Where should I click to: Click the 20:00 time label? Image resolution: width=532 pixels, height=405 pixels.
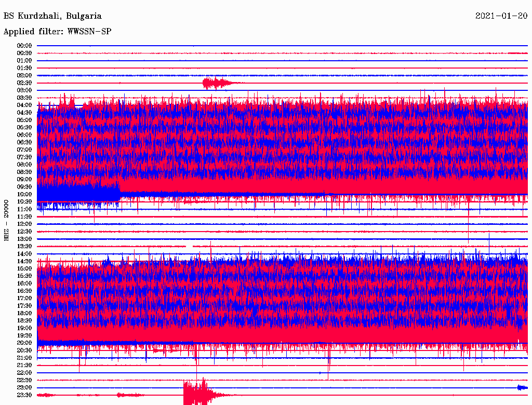click(24, 343)
